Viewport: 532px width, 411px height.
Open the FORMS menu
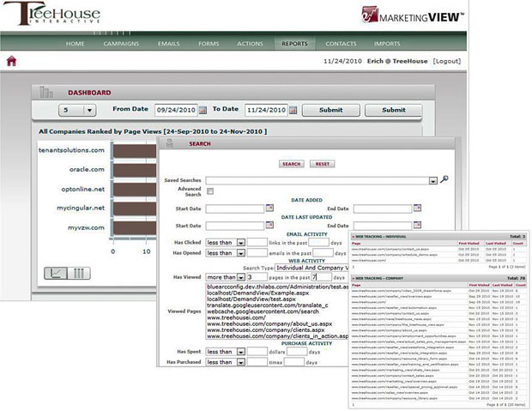click(209, 44)
